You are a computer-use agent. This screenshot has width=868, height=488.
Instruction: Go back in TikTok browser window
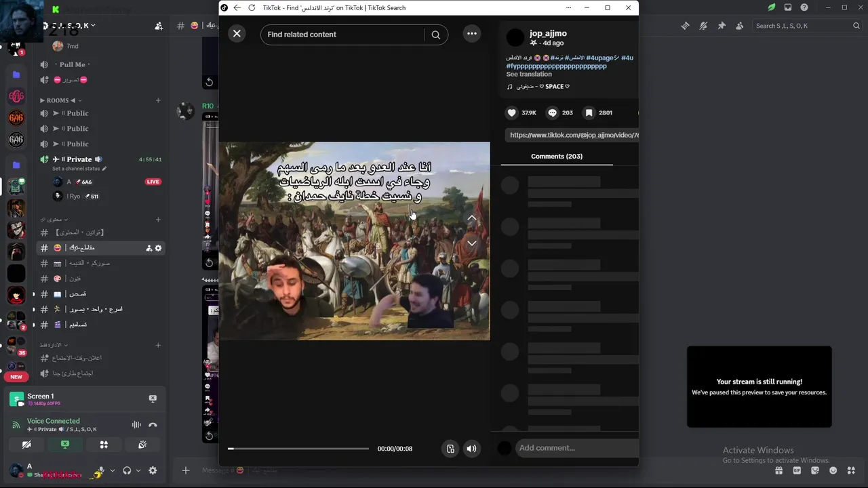[237, 7]
